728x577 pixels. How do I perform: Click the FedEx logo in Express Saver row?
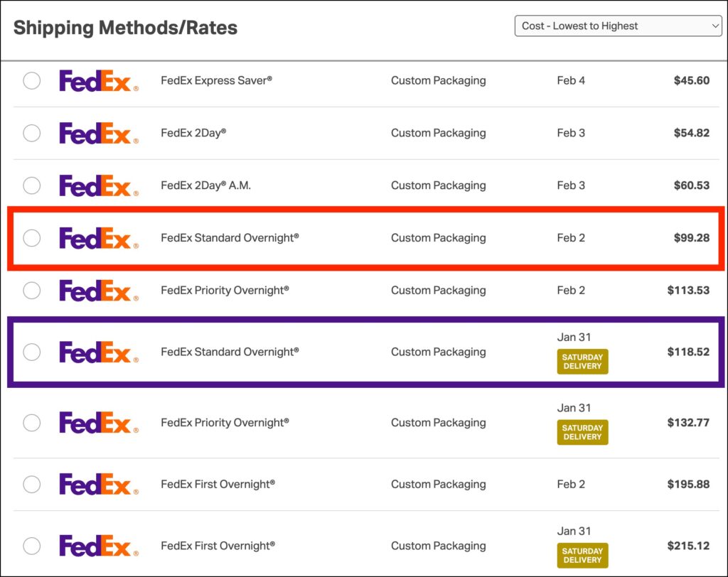pyautogui.click(x=98, y=81)
